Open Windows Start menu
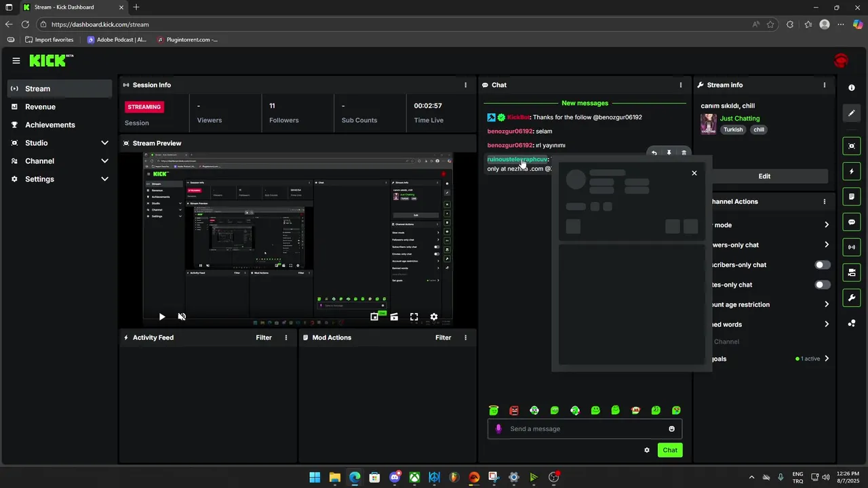This screenshot has width=868, height=488. click(315, 477)
